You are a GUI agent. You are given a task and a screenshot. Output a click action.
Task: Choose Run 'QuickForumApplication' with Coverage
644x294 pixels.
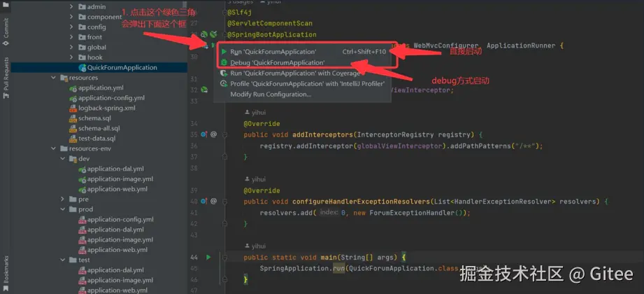(x=303, y=73)
